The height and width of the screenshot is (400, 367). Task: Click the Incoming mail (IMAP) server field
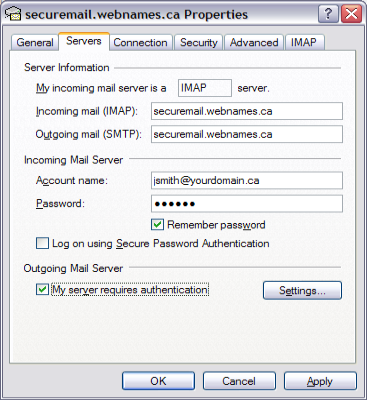[x=247, y=111]
